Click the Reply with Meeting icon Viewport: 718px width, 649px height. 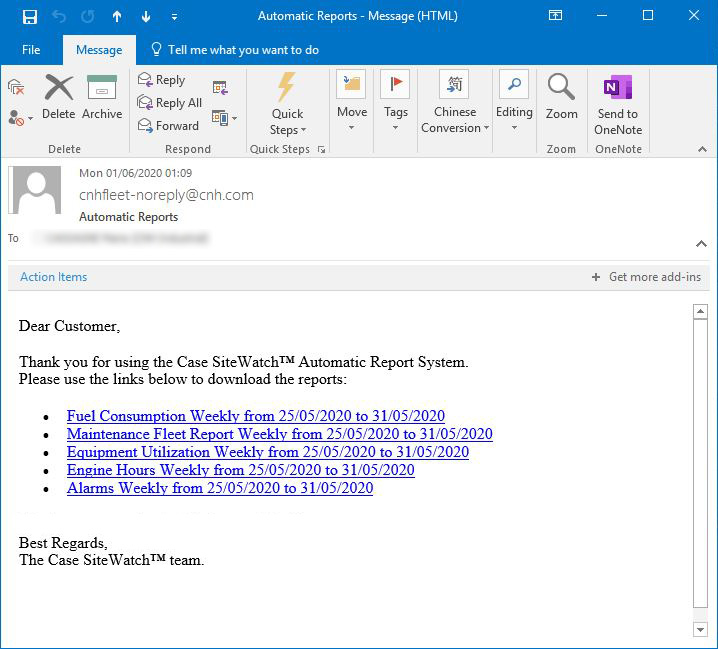coord(220,87)
